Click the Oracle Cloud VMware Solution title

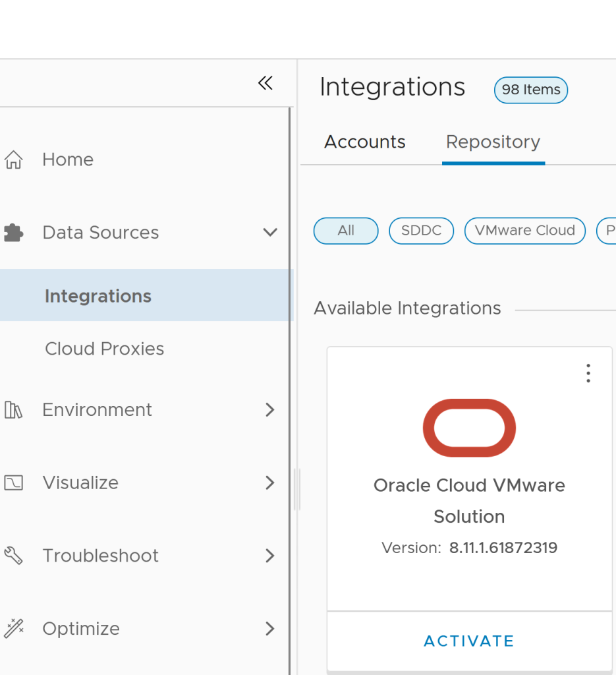pos(469,501)
